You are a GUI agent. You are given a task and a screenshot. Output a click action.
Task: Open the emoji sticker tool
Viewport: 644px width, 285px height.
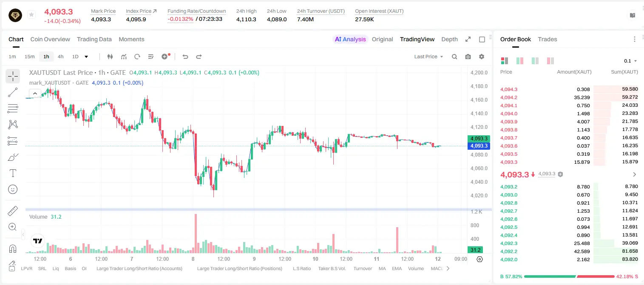click(x=13, y=189)
